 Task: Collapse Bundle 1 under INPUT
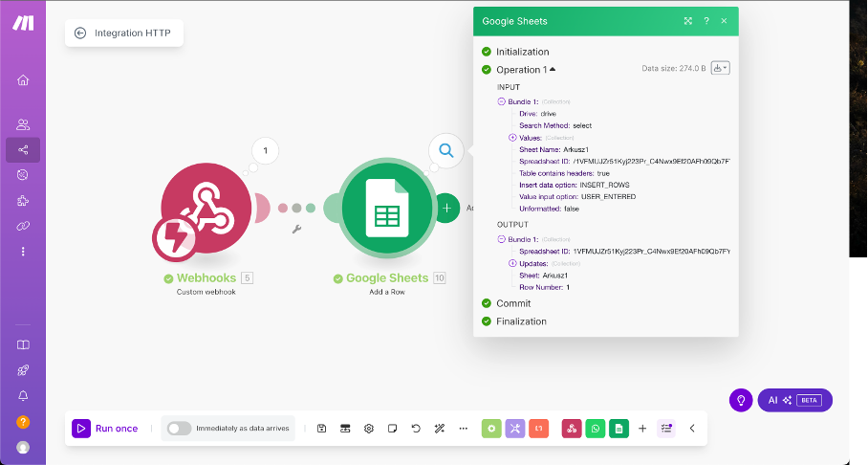click(x=502, y=101)
